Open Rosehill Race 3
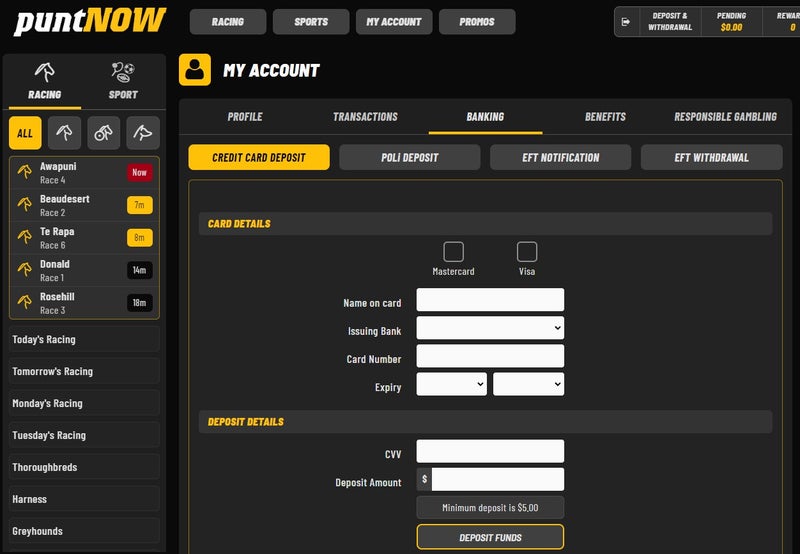The height and width of the screenshot is (554, 800). click(x=84, y=303)
